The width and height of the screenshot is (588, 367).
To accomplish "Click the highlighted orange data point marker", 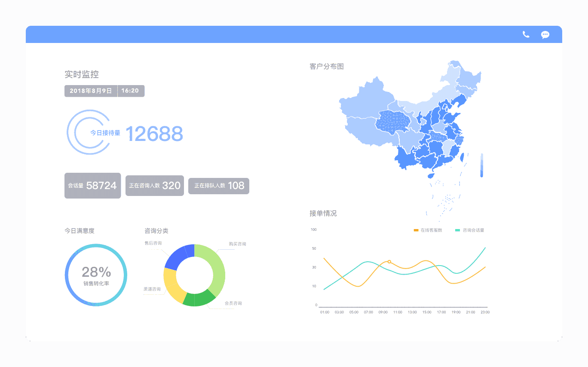I will pyautogui.click(x=389, y=262).
